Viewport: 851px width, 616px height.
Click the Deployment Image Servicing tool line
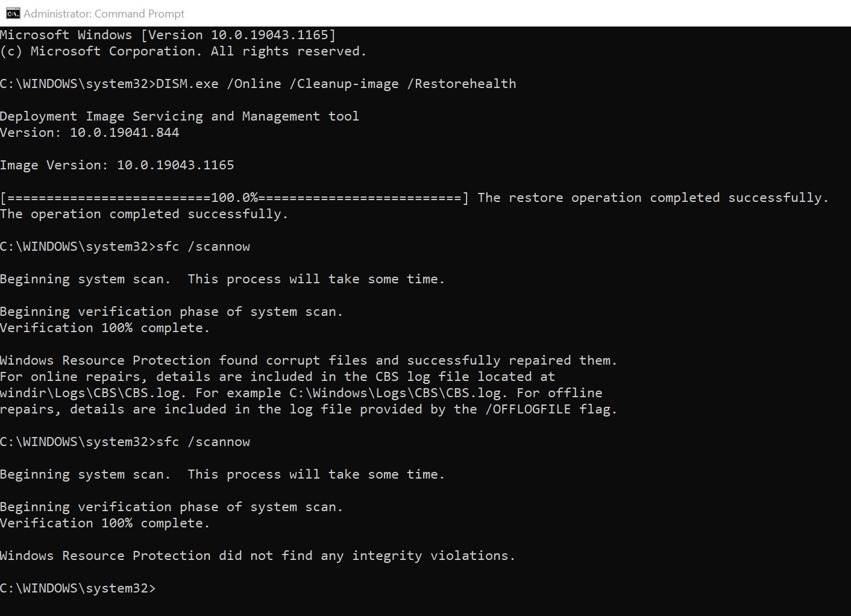[x=180, y=116]
